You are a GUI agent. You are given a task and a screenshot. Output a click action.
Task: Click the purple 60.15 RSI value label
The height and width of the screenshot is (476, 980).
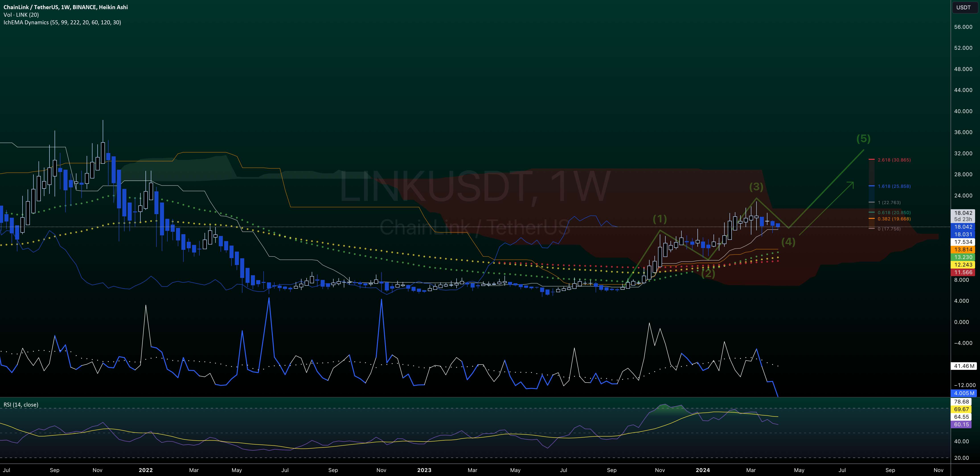(962, 425)
